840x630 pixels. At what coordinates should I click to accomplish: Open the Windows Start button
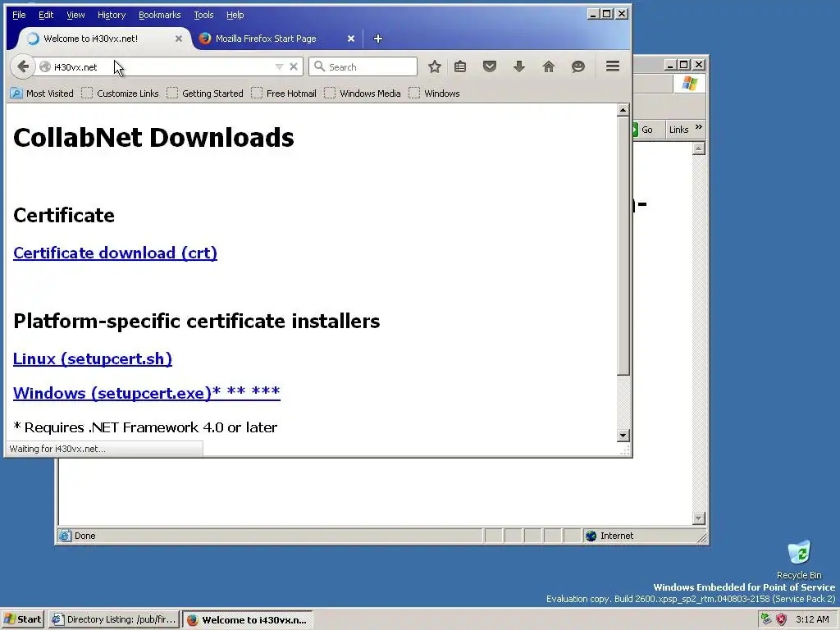(22, 620)
